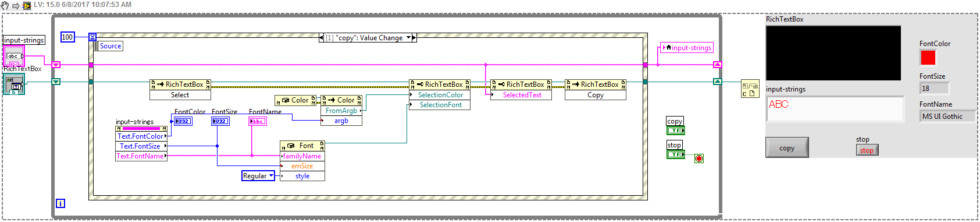The image size is (980, 222).
Task: Click the LabVIEW VI snippet icon in header
Action: coord(27,5)
